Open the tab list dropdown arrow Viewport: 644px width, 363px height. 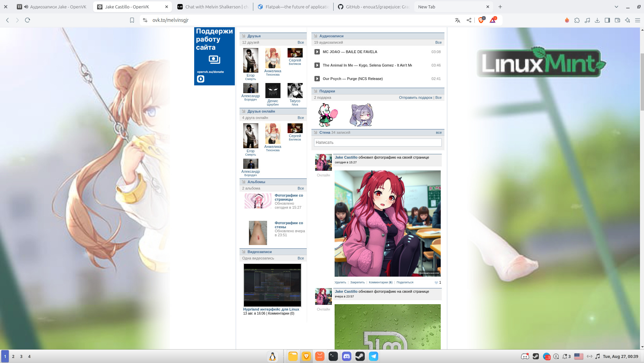(x=616, y=7)
